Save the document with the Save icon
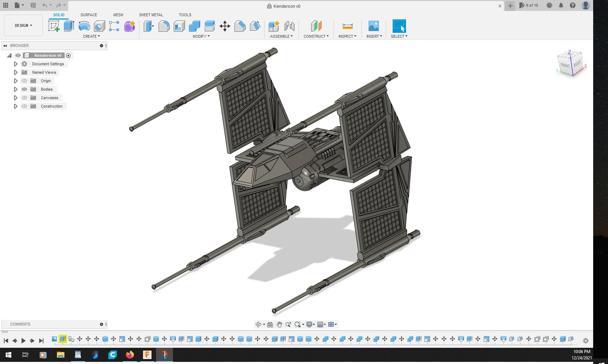The height and width of the screenshot is (364, 608). pos(33,5)
